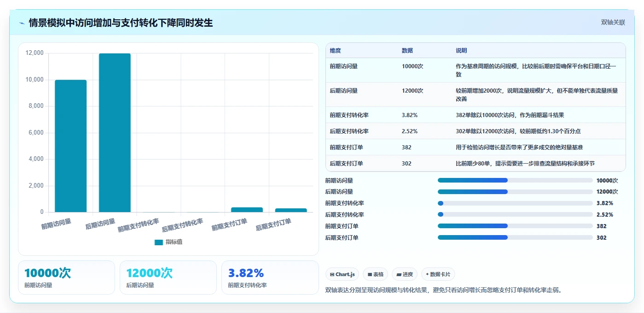Click the lightning icon beside the title

coord(22,23)
